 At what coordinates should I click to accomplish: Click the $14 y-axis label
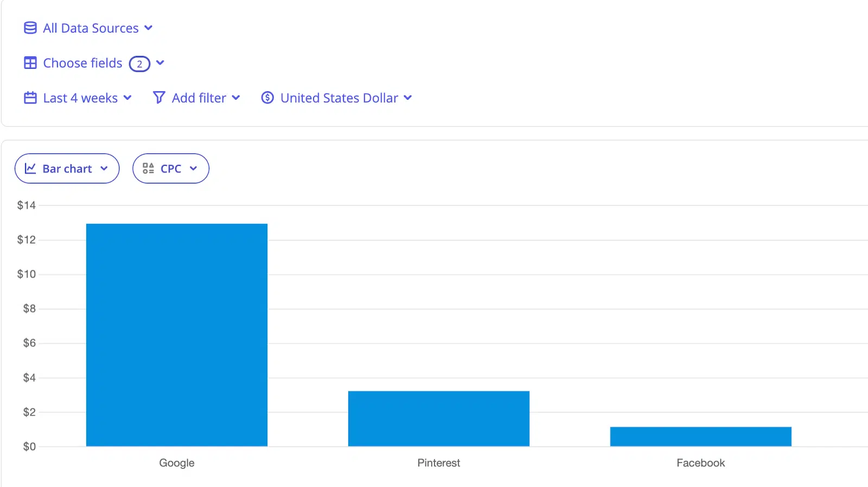[x=27, y=205]
